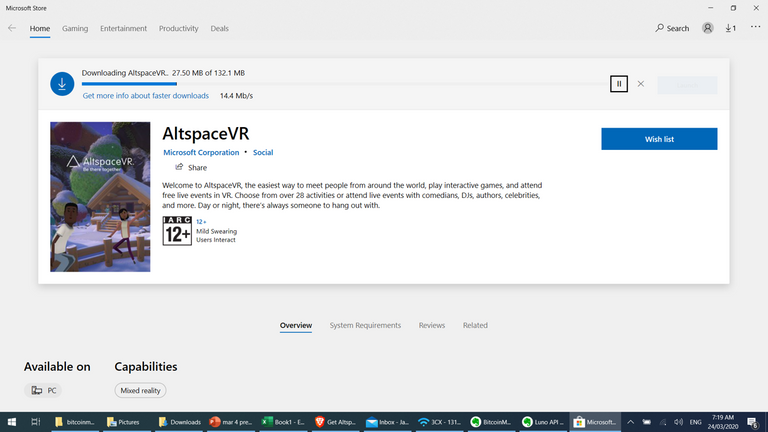Switch to the BitcoinM taskbar window
The image size is (768, 432).
(x=491, y=422)
